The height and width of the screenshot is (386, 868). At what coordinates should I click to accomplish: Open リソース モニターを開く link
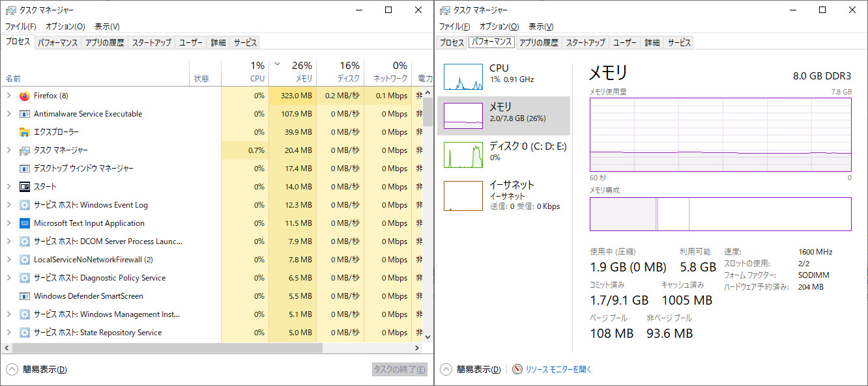pyautogui.click(x=558, y=369)
